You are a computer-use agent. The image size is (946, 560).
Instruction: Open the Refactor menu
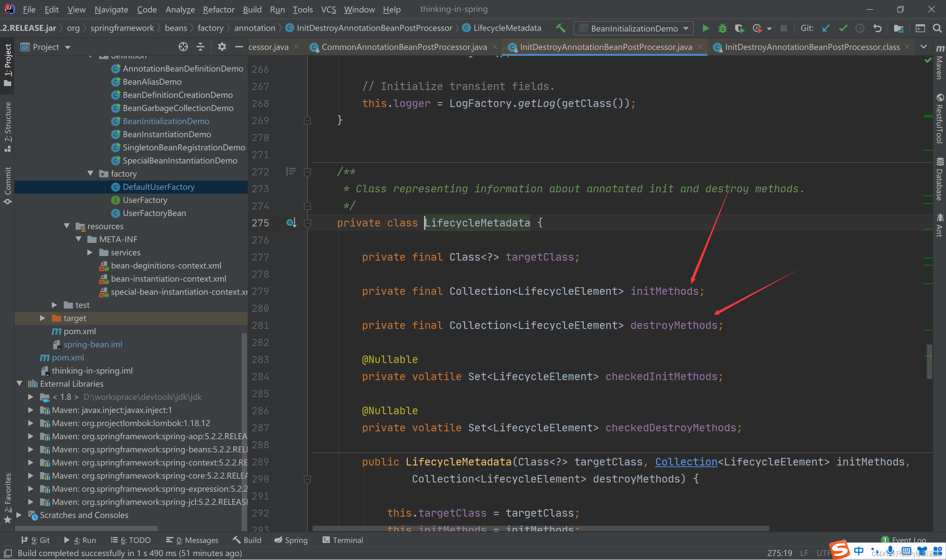coord(218,10)
